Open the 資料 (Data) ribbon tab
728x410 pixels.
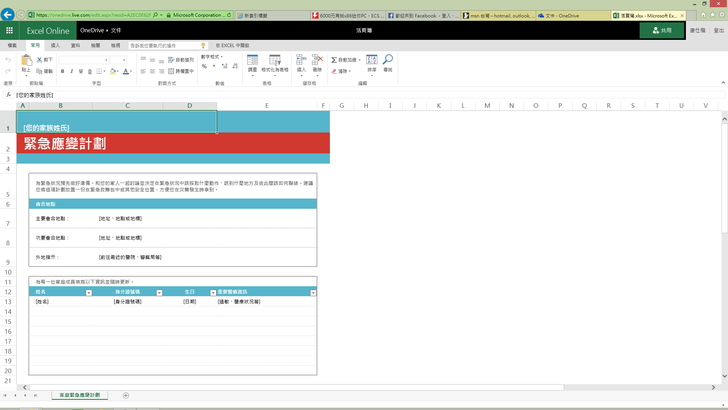click(75, 46)
